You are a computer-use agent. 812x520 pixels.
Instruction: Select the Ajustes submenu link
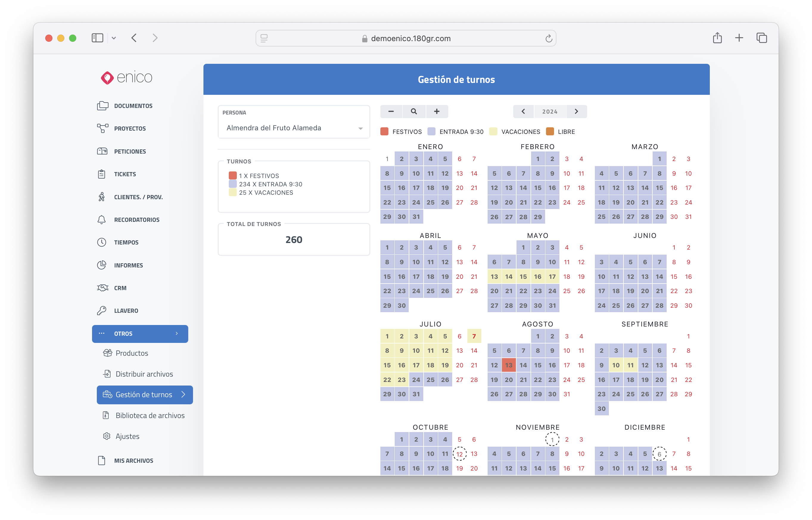127,436
